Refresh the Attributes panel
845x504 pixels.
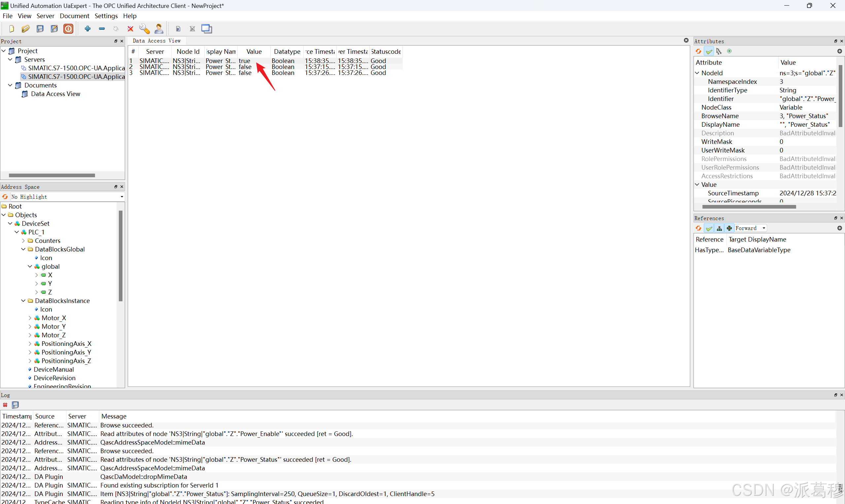point(699,51)
